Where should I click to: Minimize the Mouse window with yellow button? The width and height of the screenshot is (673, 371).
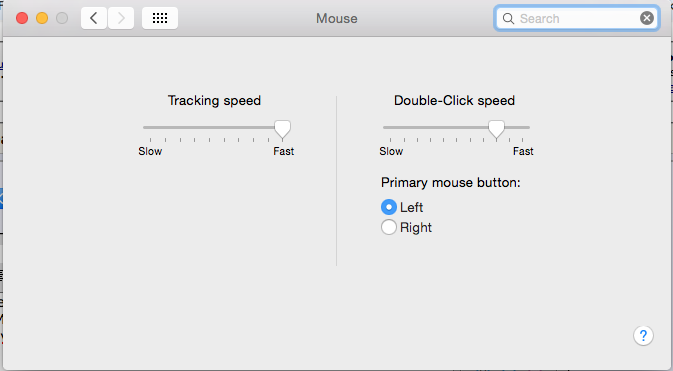pyautogui.click(x=42, y=18)
